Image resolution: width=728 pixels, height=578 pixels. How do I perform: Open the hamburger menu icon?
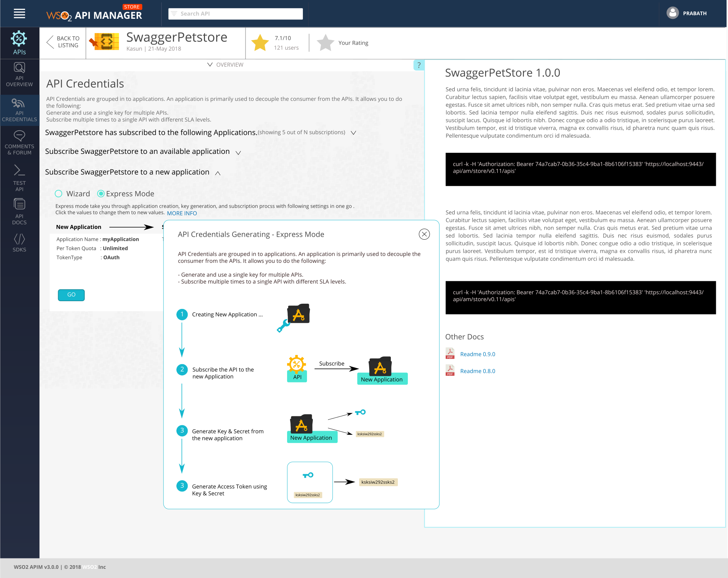click(x=20, y=14)
